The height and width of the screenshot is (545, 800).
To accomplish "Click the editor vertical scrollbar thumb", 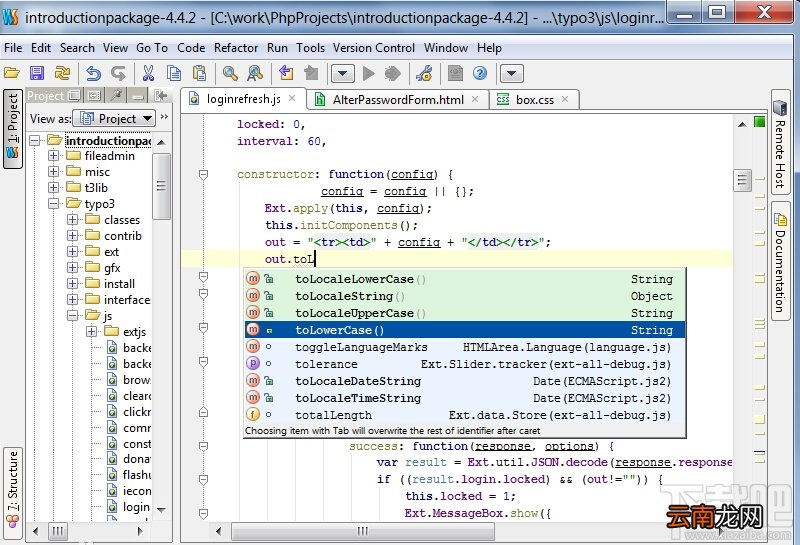I will (x=742, y=180).
